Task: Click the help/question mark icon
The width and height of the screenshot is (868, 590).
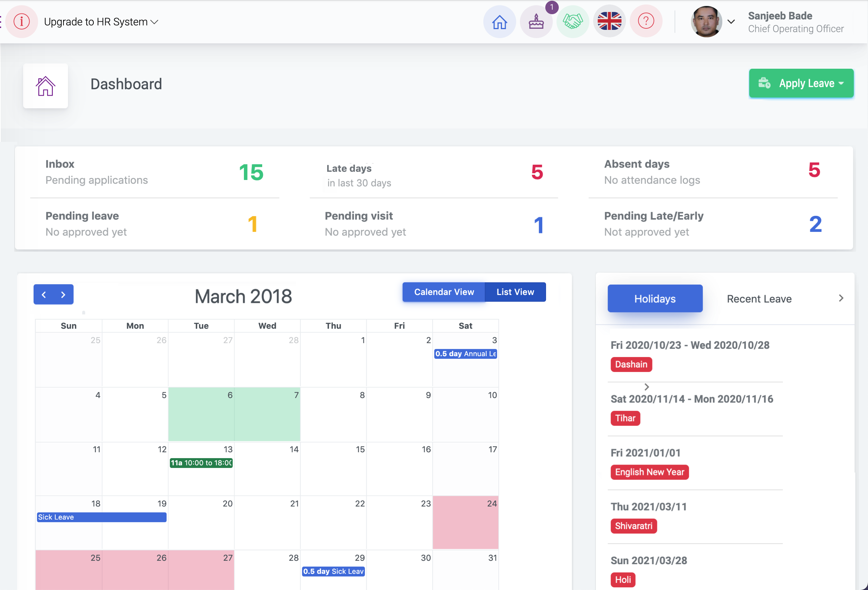Action: click(647, 21)
